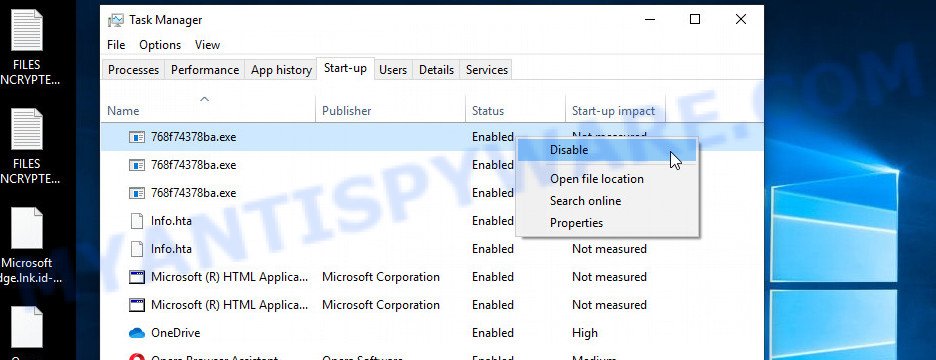Image resolution: width=936 pixels, height=360 pixels.
Task: Switch to the Performance tab
Action: coord(205,70)
